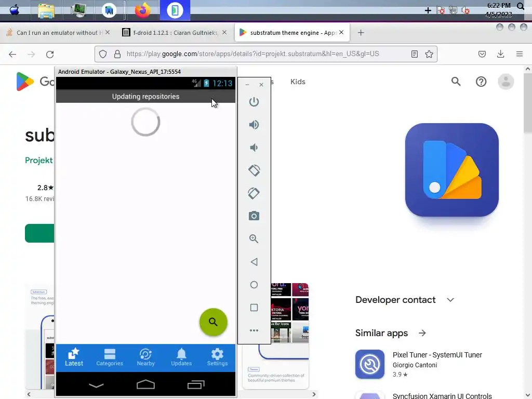Open Nearby tab in F-Droid
Screen dimensions: 532x399
145,357
